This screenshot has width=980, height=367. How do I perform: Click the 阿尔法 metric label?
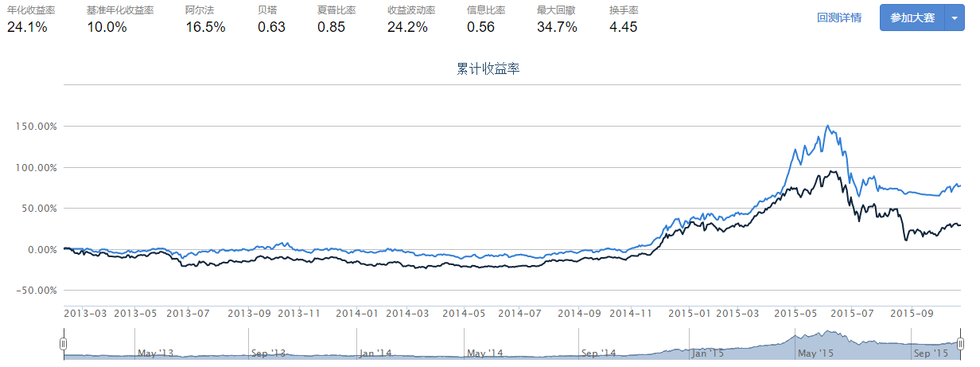click(x=200, y=10)
